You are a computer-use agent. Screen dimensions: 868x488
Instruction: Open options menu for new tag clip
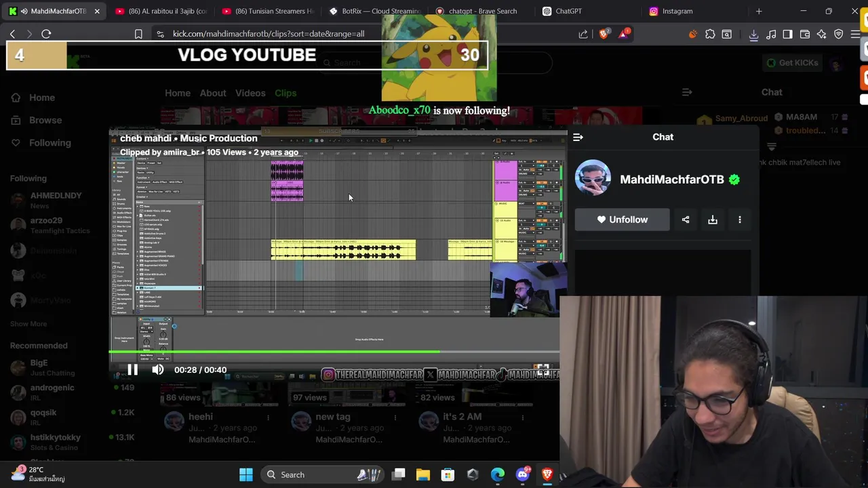coord(396,418)
